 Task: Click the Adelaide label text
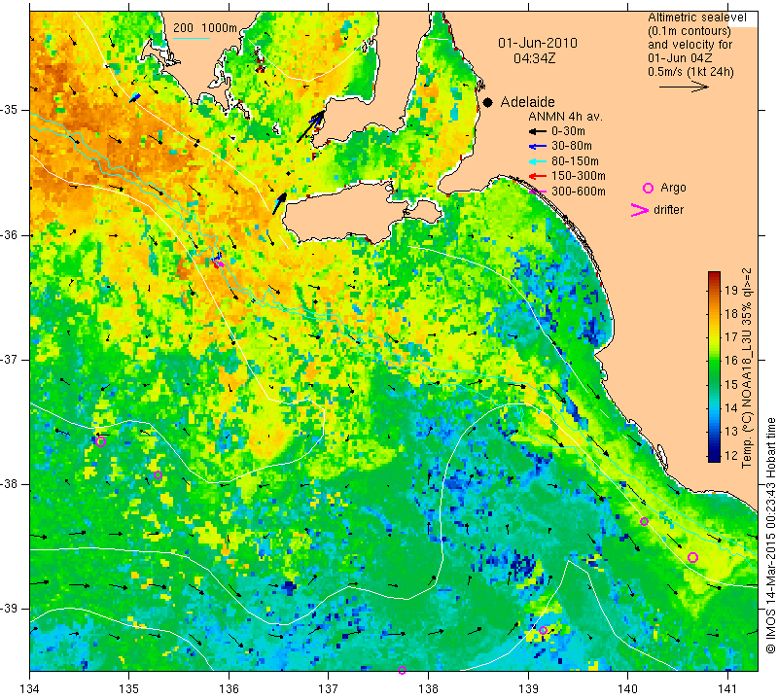[527, 102]
